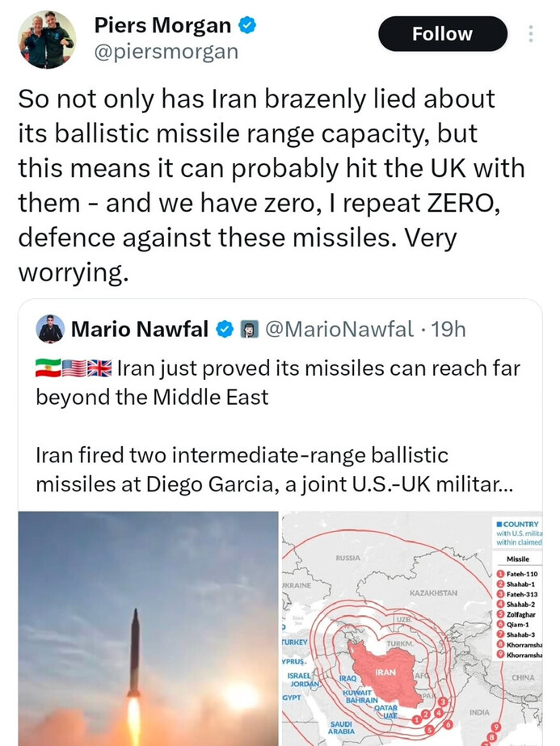Screen dimensions: 560x746
Task: Click the Fateh-110 number 1 legend marker
Action: pos(501,575)
